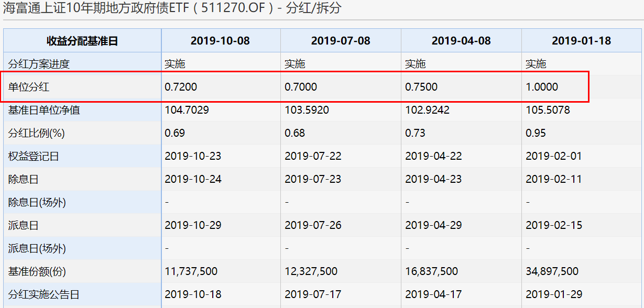Viewport: 644px width, 308px height.
Task: Click the 派息日 row label
Action: (x=24, y=225)
